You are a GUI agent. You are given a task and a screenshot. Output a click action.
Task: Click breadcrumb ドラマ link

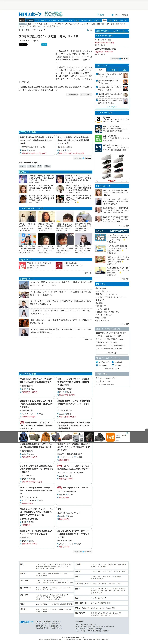pos(34,30)
